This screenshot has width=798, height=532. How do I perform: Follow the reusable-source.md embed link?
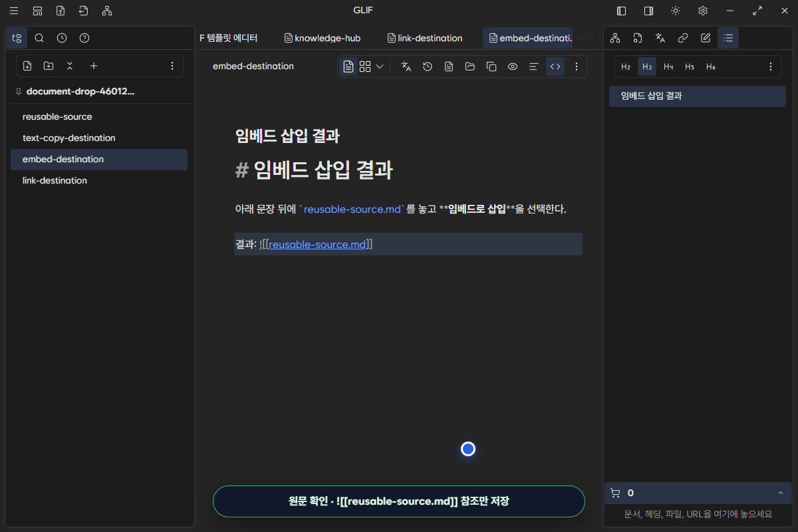(317, 245)
